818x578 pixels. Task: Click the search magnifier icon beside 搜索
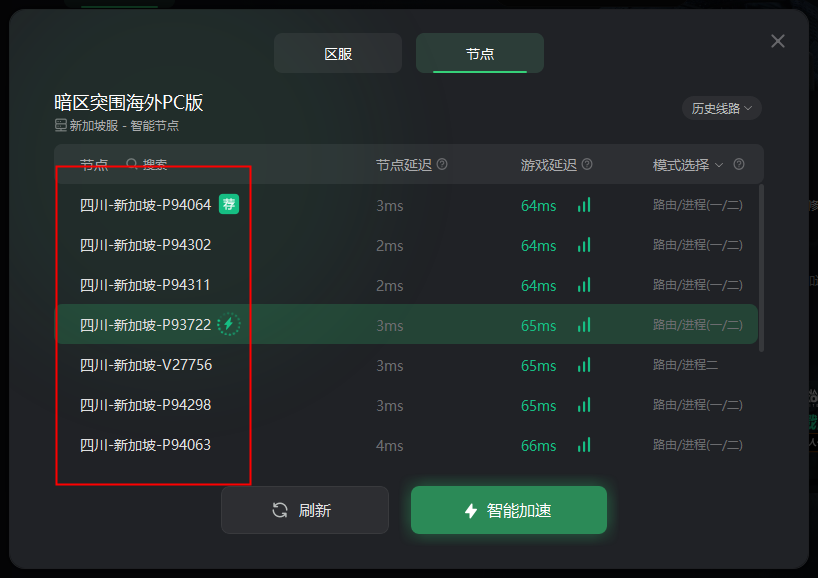pyautogui.click(x=132, y=164)
